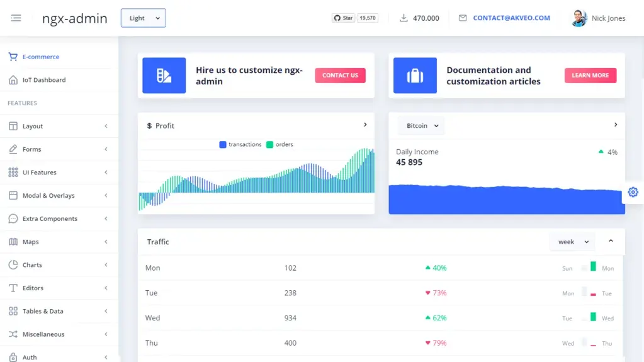Screen dimensions: 644x362
Task: Open the IoT Dashboard menu item
Action: 59,80
